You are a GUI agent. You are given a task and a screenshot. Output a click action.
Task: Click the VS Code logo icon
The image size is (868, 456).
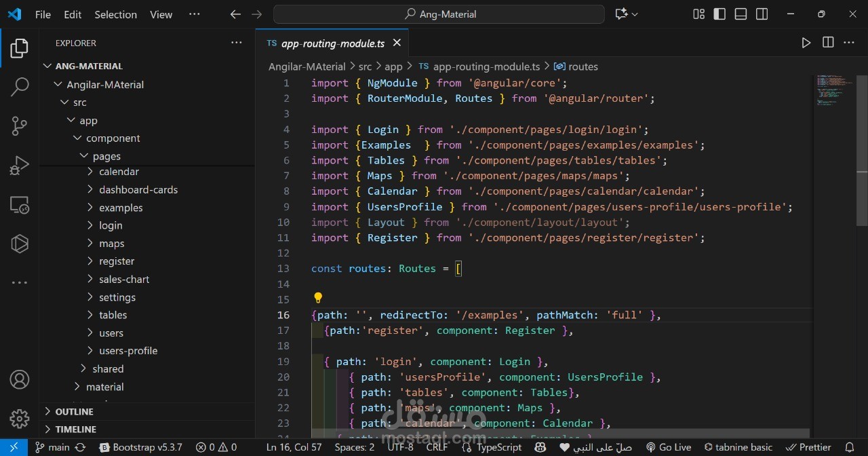[x=14, y=14]
